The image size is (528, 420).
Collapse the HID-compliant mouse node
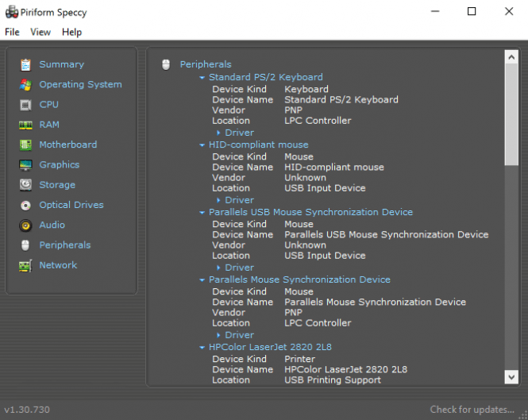(x=202, y=145)
